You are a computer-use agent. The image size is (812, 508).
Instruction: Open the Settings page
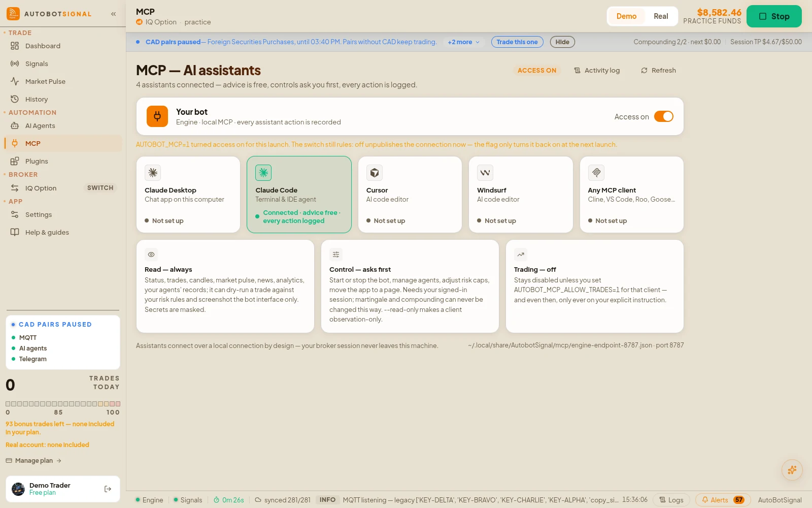coord(63,214)
